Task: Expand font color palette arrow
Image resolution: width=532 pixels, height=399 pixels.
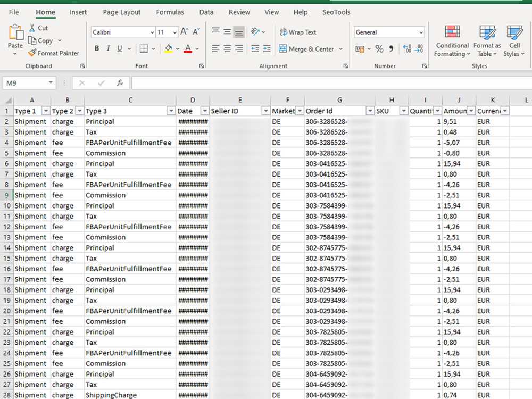Action: click(197, 49)
